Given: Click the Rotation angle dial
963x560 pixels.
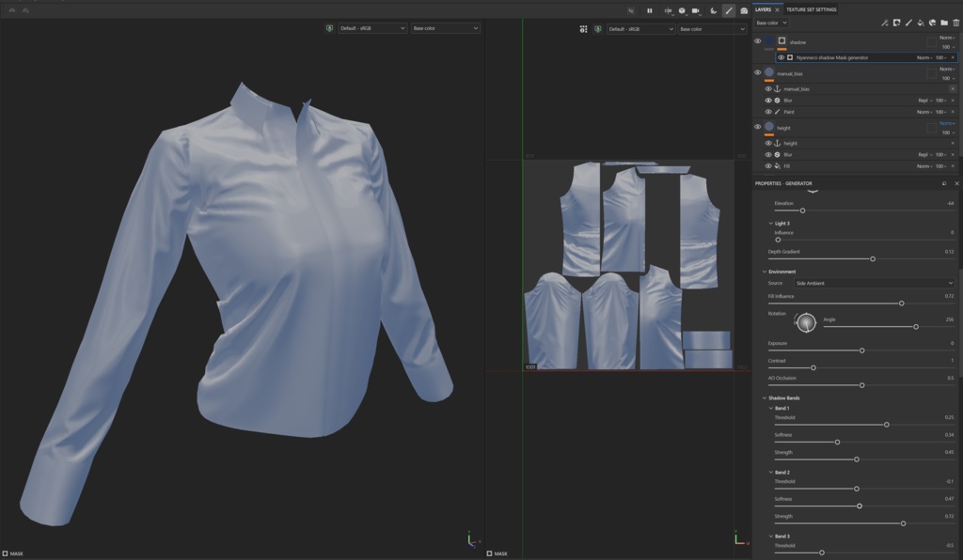Looking at the screenshot, I should (806, 322).
